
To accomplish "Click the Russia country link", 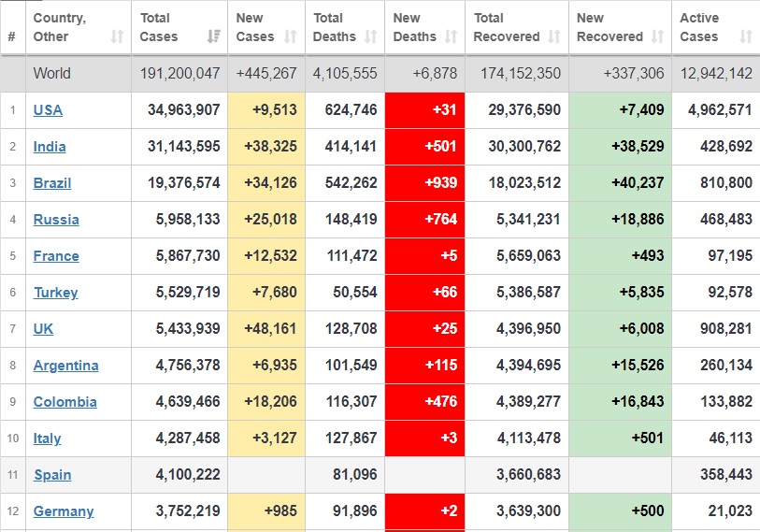I will (x=56, y=220).
